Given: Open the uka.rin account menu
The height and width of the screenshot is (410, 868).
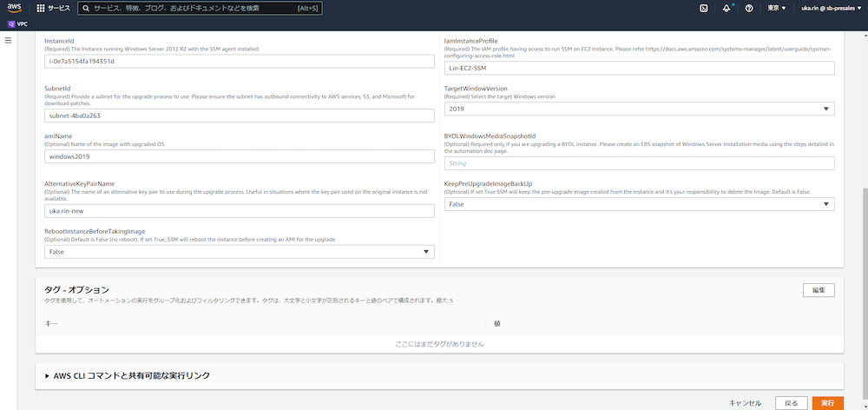Looking at the screenshot, I should coord(831,9).
